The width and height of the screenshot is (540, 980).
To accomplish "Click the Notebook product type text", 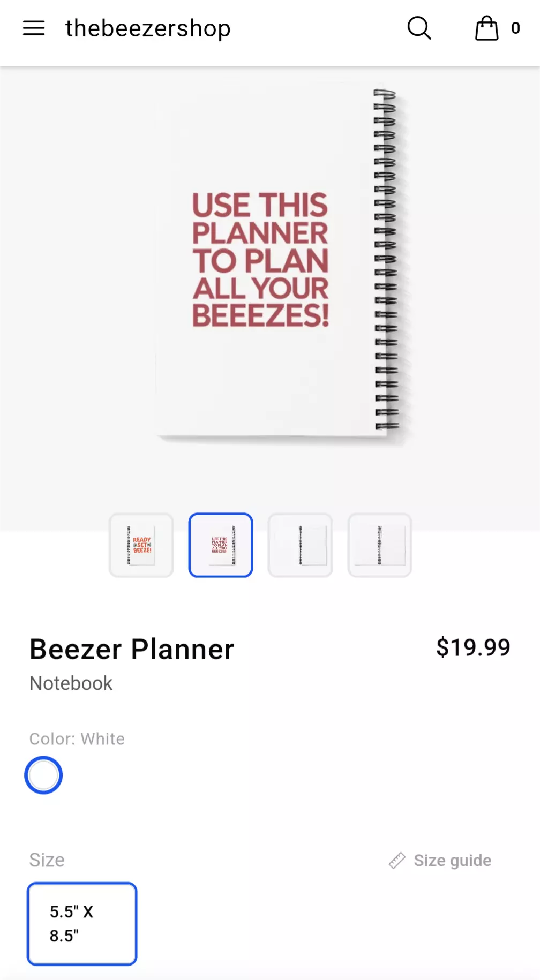I will [x=71, y=683].
